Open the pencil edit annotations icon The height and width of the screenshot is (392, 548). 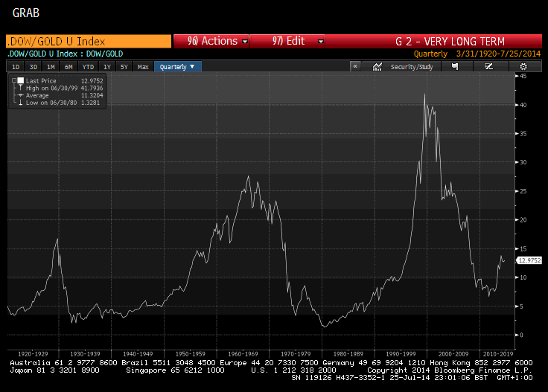(488, 67)
